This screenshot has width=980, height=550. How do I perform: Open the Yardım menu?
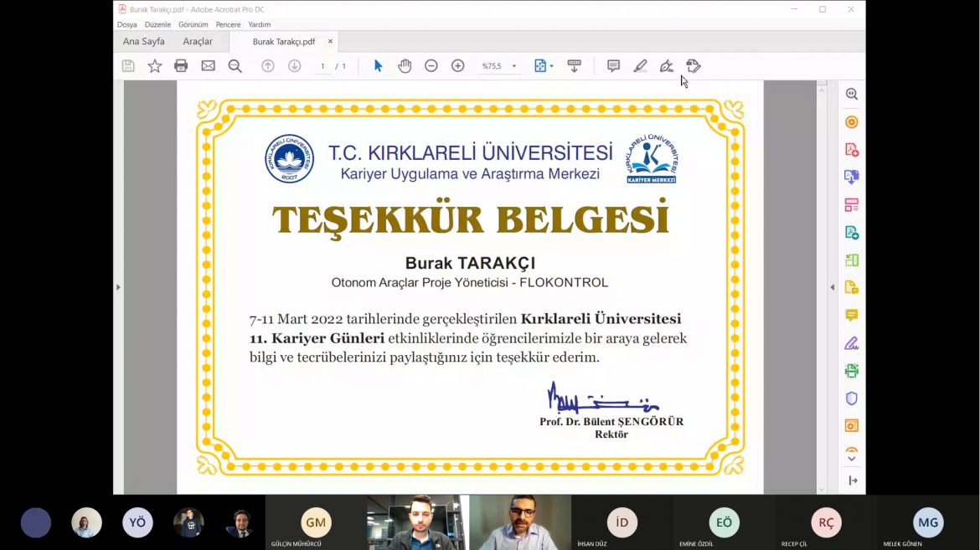[x=260, y=24]
